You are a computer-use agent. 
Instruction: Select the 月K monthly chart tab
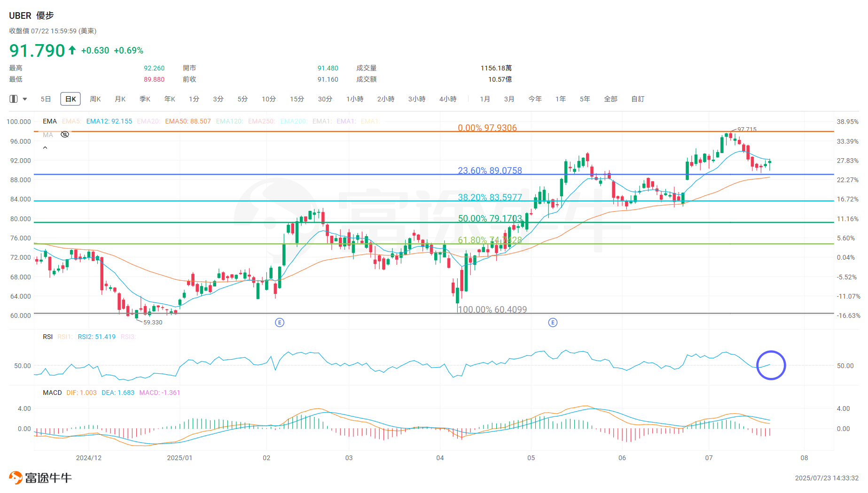pos(120,99)
